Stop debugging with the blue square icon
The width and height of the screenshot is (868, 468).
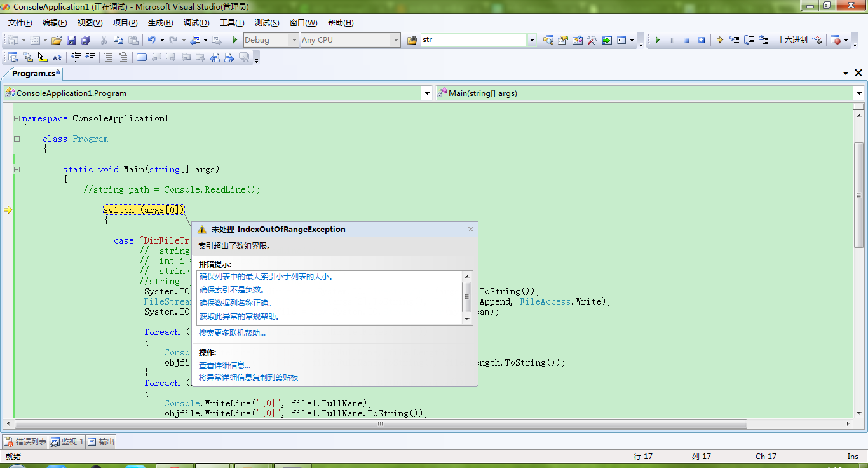pyautogui.click(x=687, y=40)
